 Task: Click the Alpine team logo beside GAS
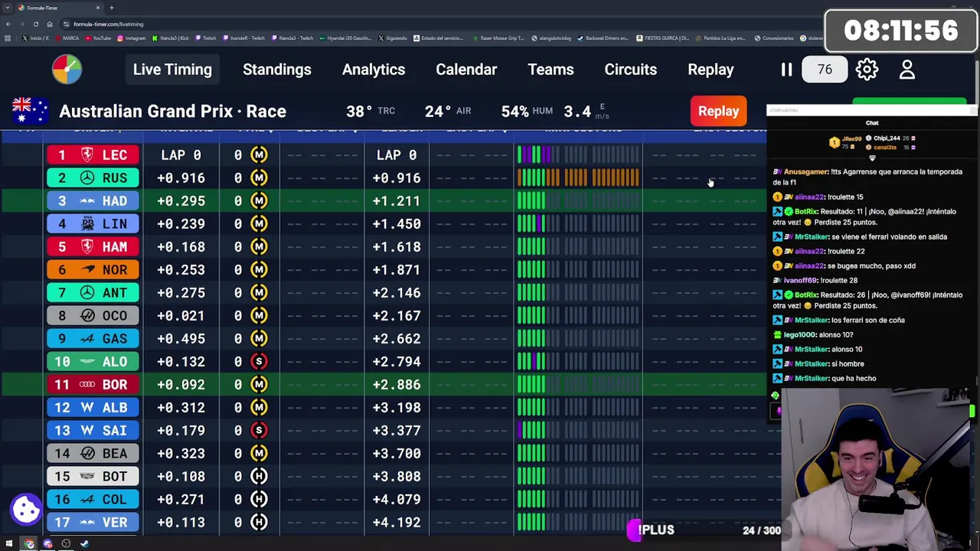pyautogui.click(x=87, y=339)
